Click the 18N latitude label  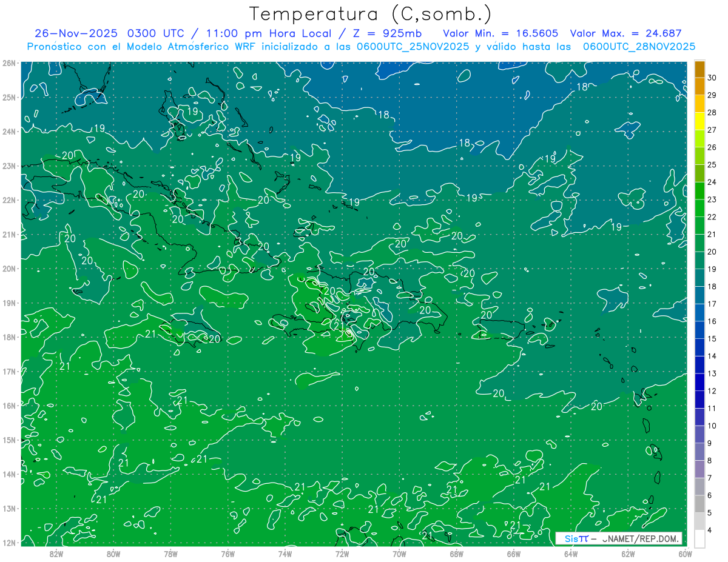tap(9, 337)
